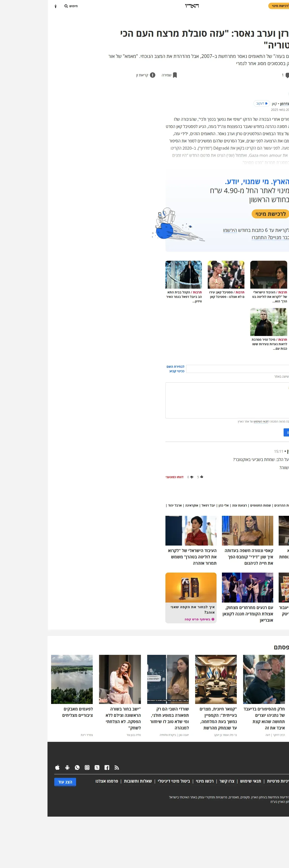Select the אלי כהן topic tag
This screenshot has width=289, height=868.
pyautogui.click(x=224, y=505)
